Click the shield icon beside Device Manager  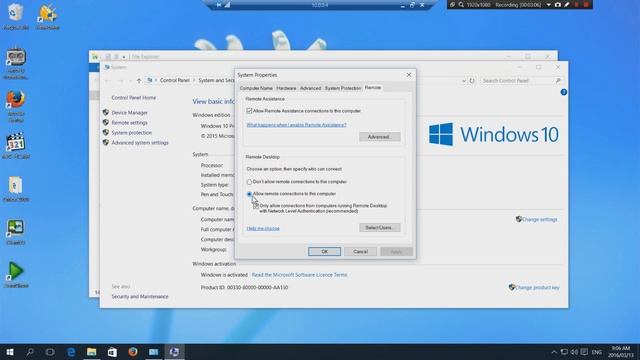point(106,112)
